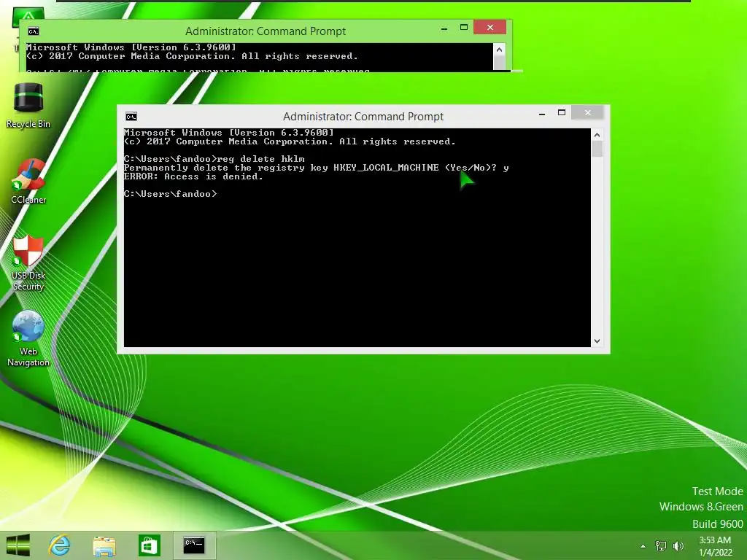Click the front window title 'Administrator: Command Prompt'
747x560 pixels.
363,117
